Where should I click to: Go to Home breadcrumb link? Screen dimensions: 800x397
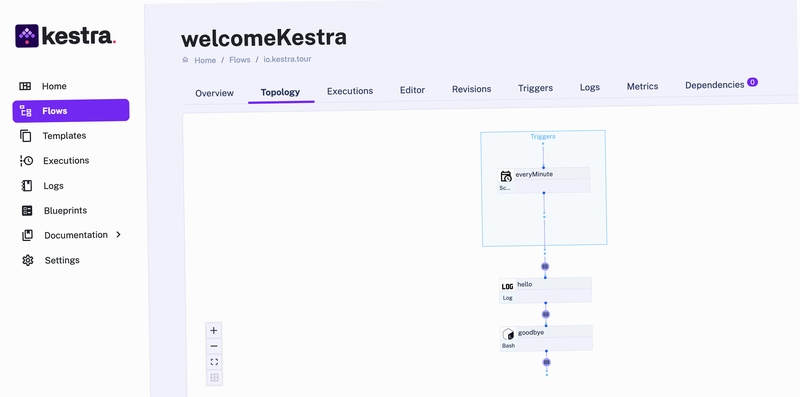click(205, 60)
